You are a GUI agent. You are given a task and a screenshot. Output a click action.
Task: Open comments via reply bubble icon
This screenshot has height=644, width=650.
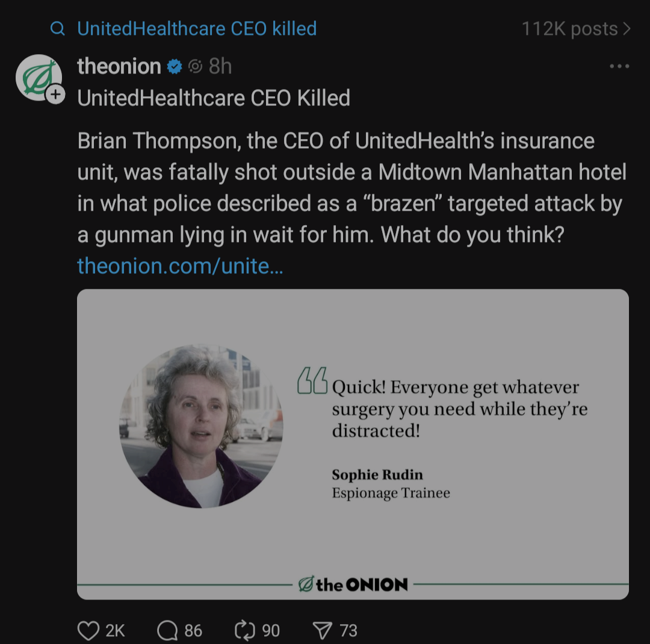tap(167, 631)
